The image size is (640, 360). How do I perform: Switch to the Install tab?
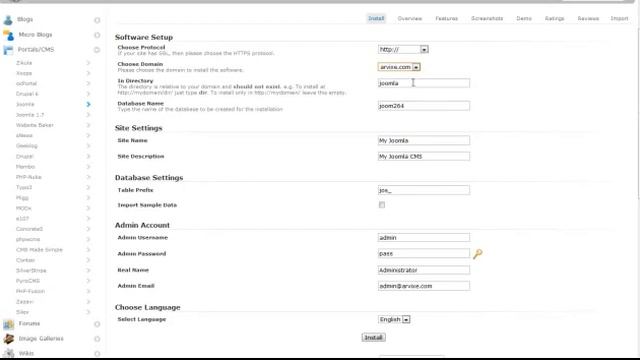click(376, 18)
